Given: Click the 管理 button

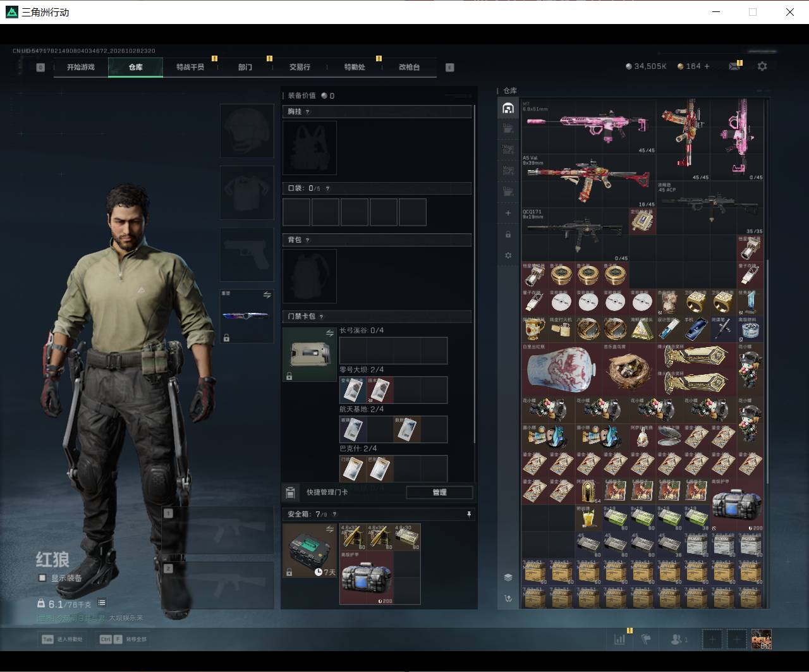Looking at the screenshot, I should [x=439, y=492].
